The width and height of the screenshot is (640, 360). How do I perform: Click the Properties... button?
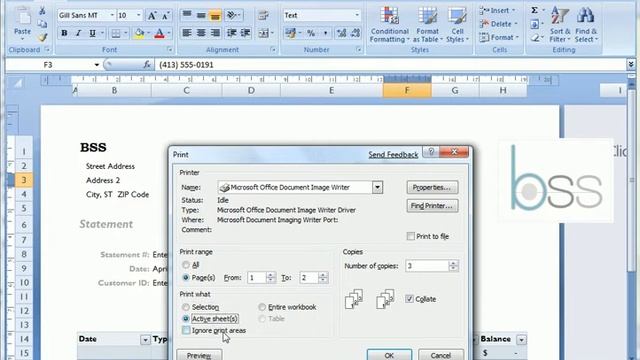pos(432,187)
